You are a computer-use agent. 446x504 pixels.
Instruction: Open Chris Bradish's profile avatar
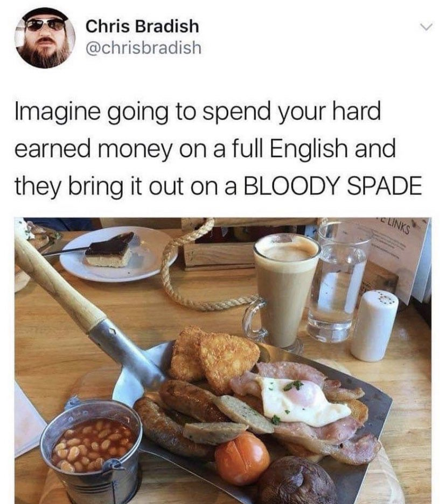coord(45,38)
